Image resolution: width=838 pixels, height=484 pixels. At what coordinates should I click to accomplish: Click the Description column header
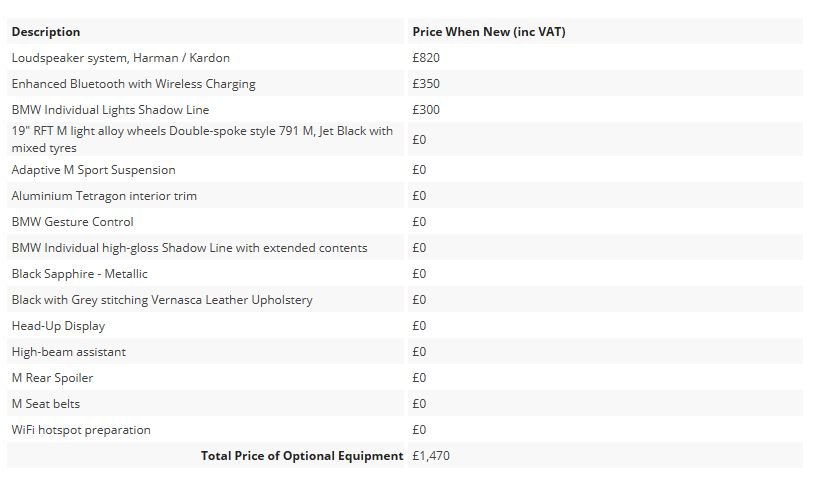[x=46, y=32]
